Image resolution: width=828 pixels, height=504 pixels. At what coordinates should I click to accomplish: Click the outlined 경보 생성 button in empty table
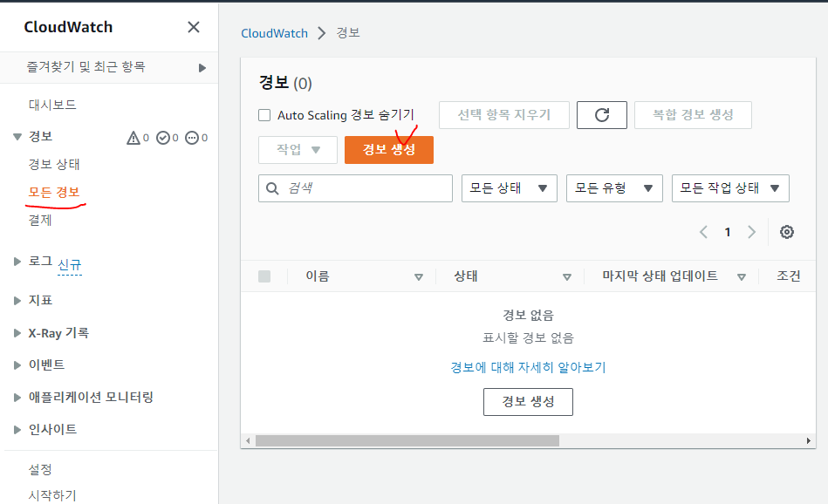528,402
